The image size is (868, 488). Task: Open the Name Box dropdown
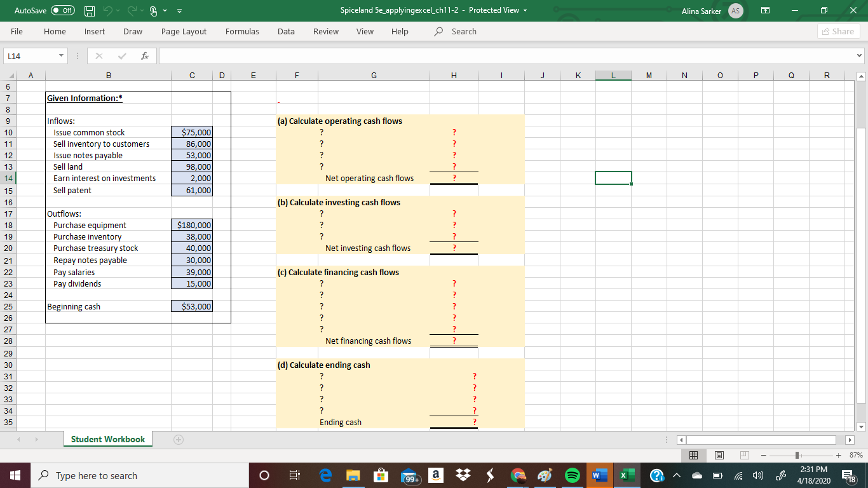[62, 55]
